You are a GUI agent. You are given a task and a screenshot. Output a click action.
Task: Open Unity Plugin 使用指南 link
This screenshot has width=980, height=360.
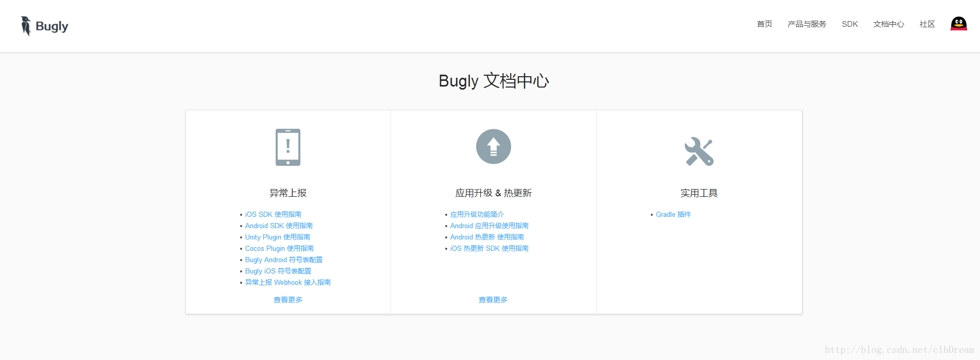tap(277, 237)
